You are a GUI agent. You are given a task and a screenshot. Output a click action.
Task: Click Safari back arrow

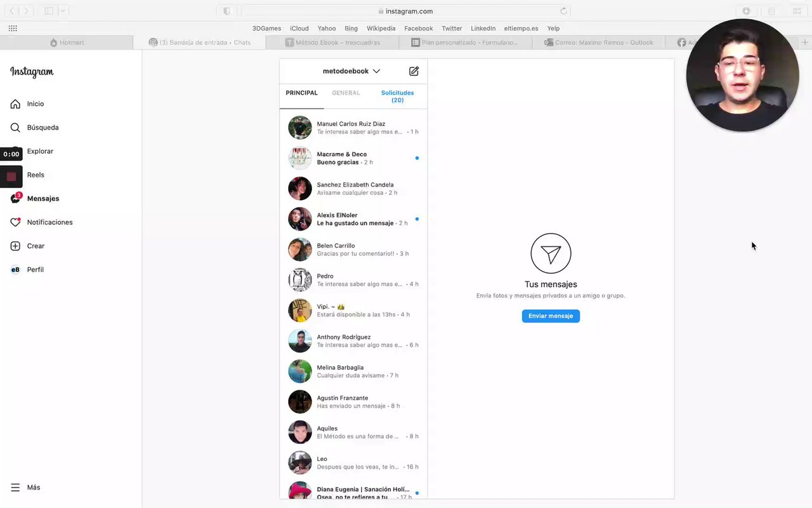12,11
